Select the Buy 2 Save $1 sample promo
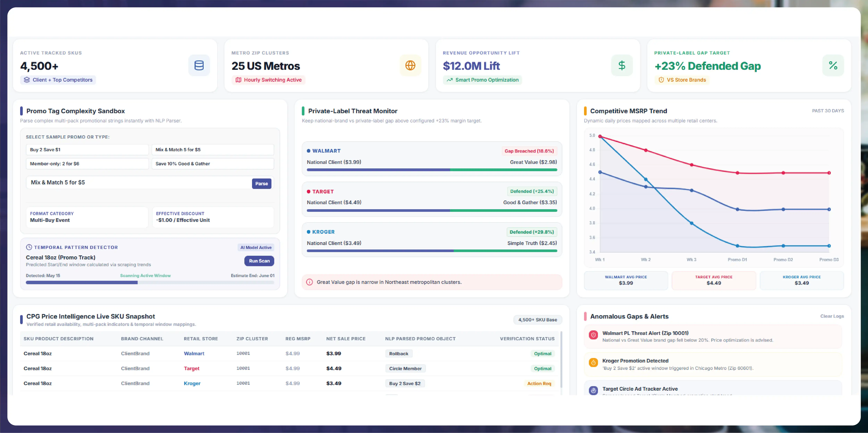This screenshot has height=433, width=868. 87,150
